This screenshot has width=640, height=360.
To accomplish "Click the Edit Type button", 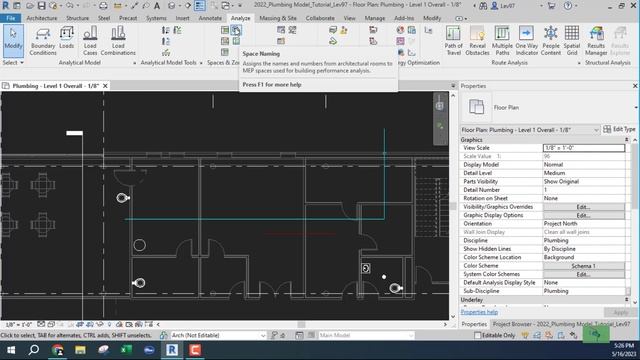I will point(619,129).
